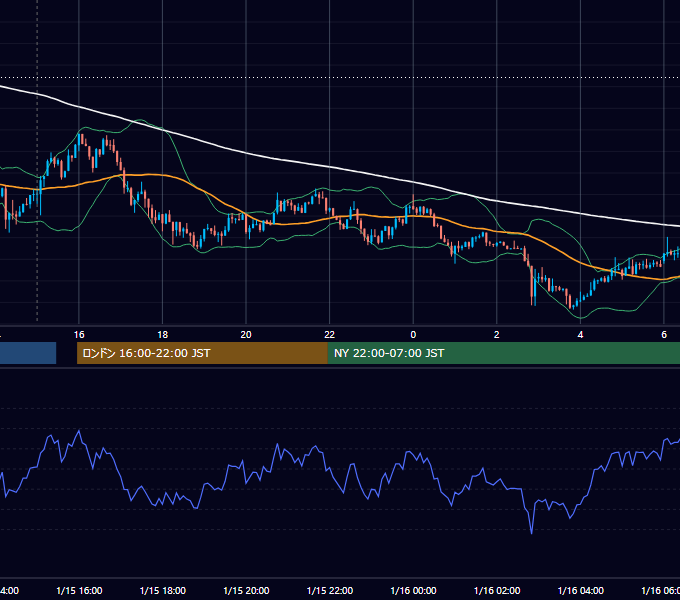The image size is (680, 600).
Task: Click the '1/15 18:00' date label on oscillator axis
Action: point(163,590)
